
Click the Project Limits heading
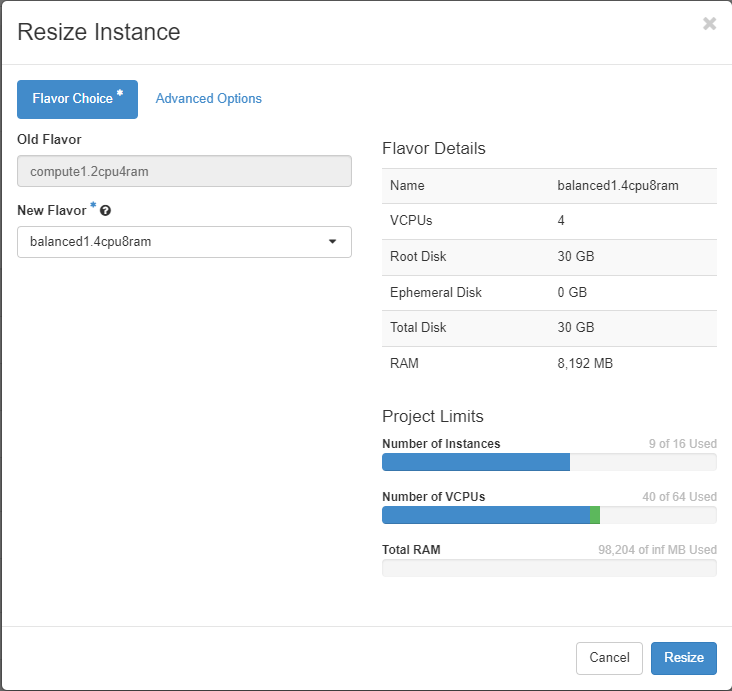click(x=432, y=416)
